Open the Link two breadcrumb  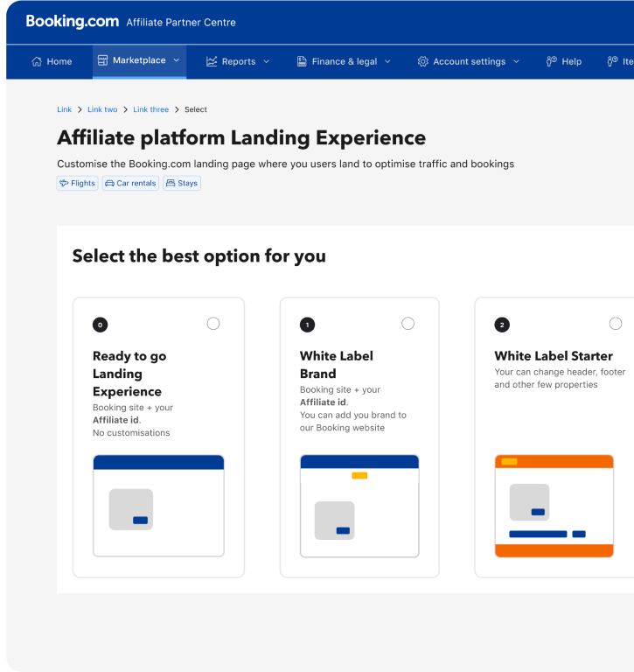point(102,109)
